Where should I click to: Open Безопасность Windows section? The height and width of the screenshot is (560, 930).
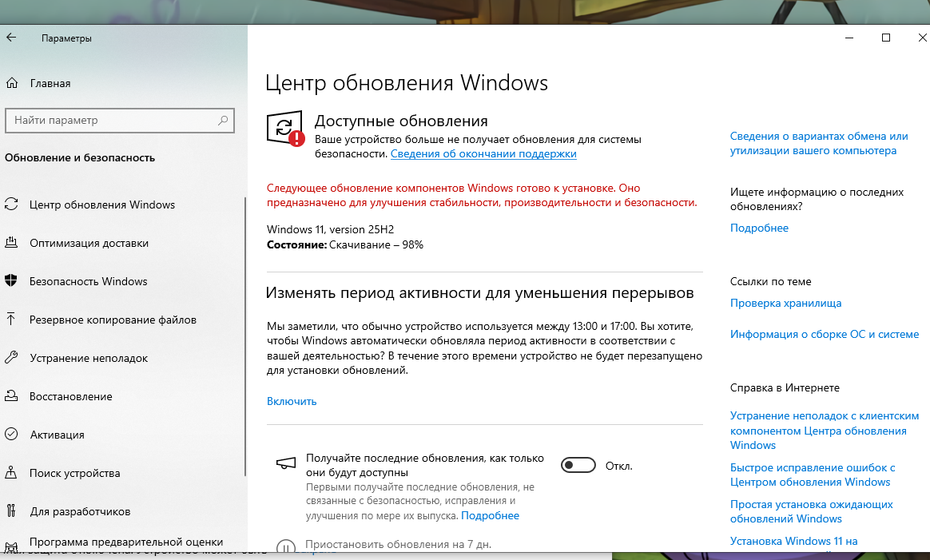(x=89, y=281)
